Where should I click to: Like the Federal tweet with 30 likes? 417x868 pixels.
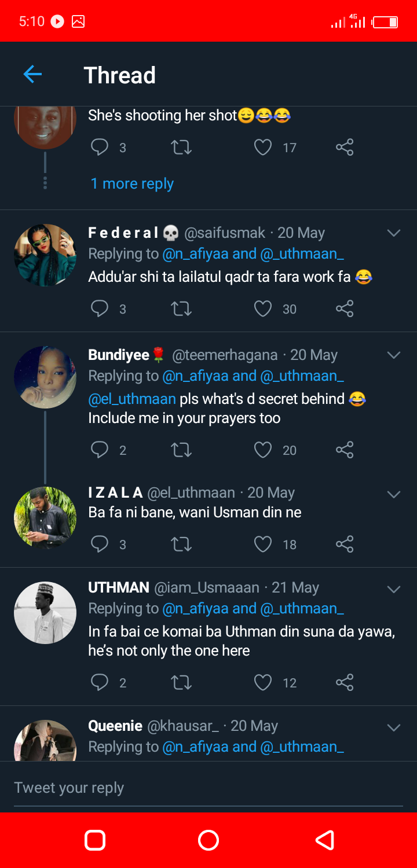tap(263, 309)
